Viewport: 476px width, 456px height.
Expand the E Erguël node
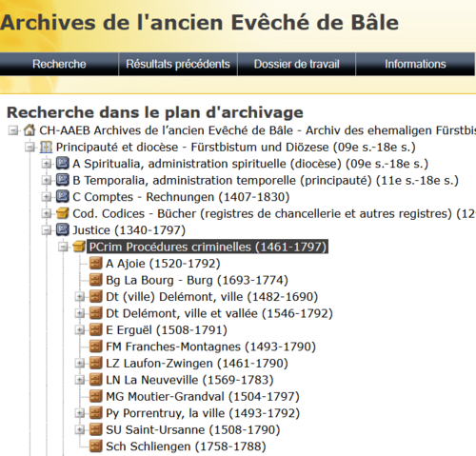[x=80, y=330]
